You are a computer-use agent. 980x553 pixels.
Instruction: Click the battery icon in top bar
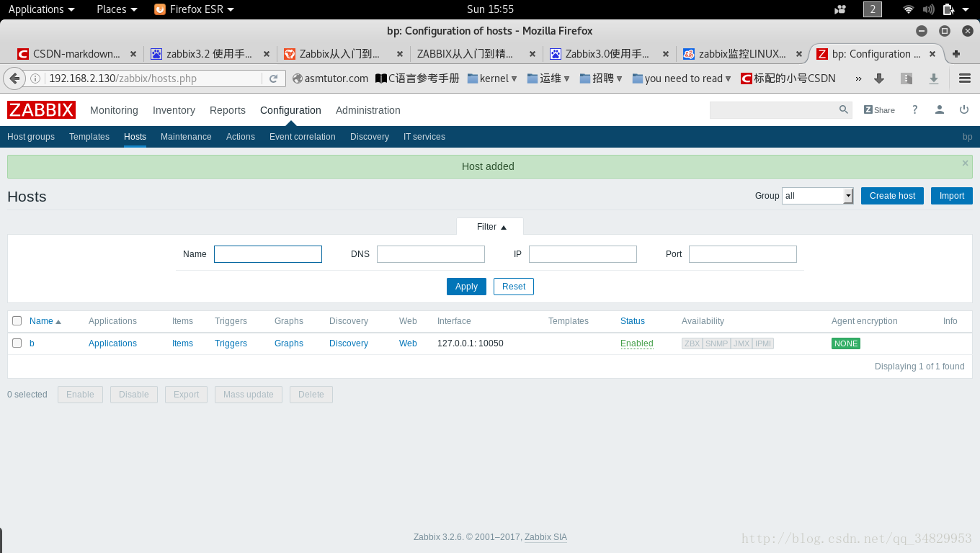[948, 9]
